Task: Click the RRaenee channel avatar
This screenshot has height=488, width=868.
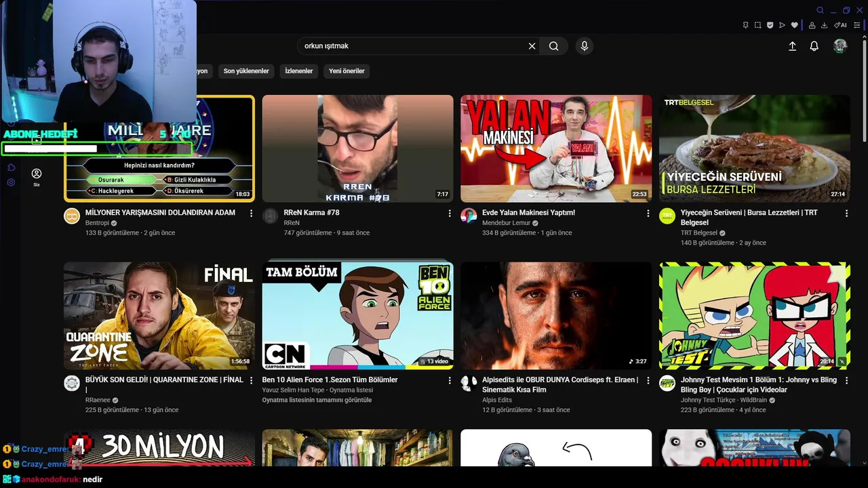Action: click(x=72, y=384)
